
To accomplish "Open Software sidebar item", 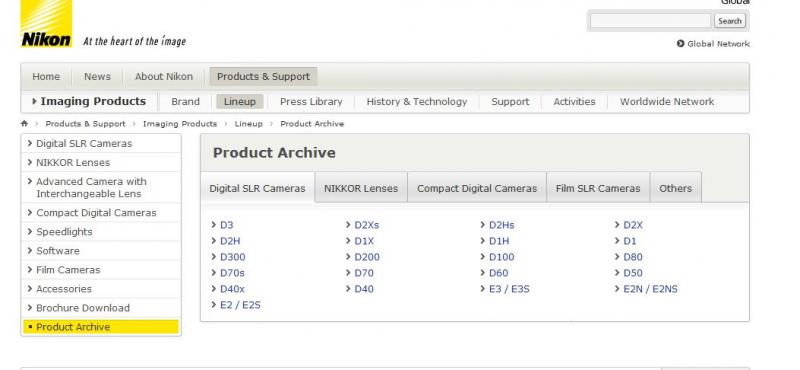I will tap(101, 251).
